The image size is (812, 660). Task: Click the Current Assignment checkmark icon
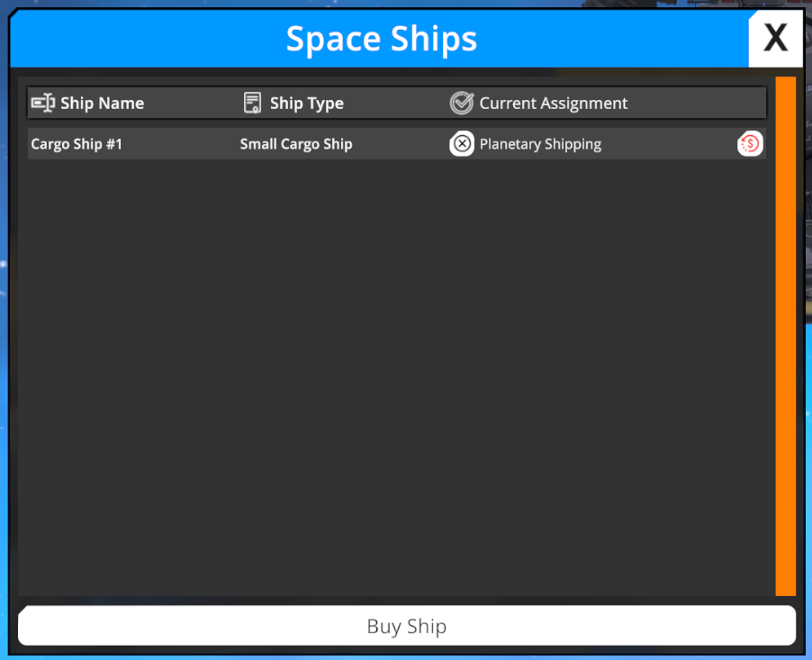coord(462,103)
